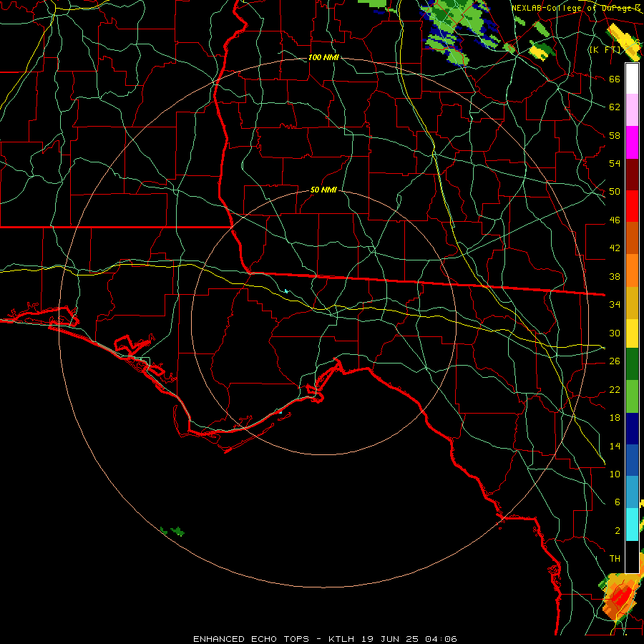Select the dark green legend swatch
The width and height of the screenshot is (644, 644).
(632, 364)
